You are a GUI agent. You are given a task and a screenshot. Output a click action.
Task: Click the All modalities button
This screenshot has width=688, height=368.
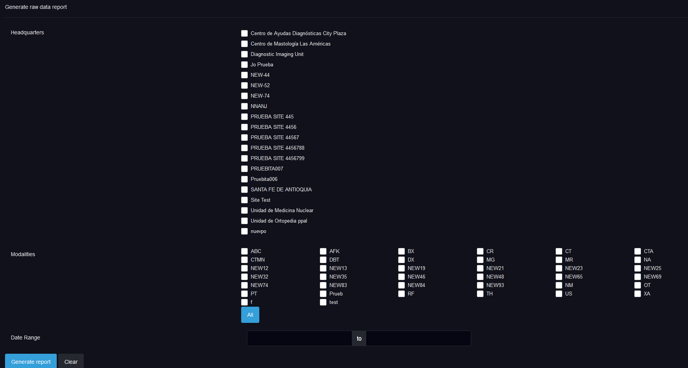point(250,315)
